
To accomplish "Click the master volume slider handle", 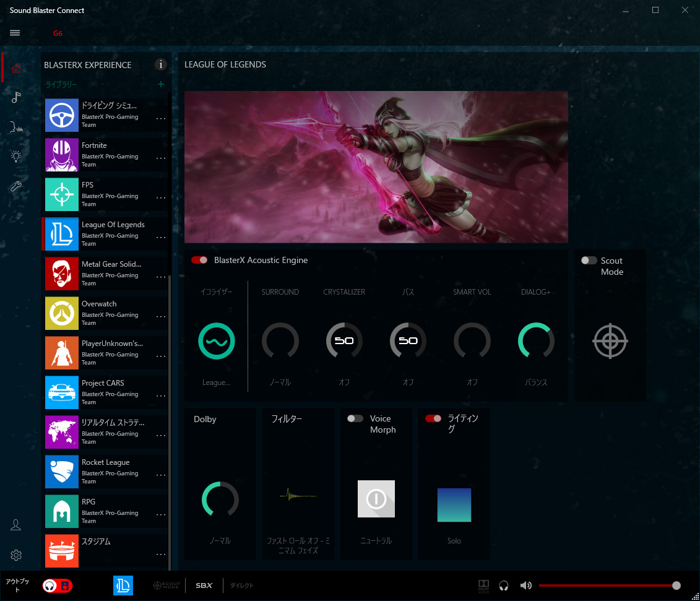I will tap(676, 586).
